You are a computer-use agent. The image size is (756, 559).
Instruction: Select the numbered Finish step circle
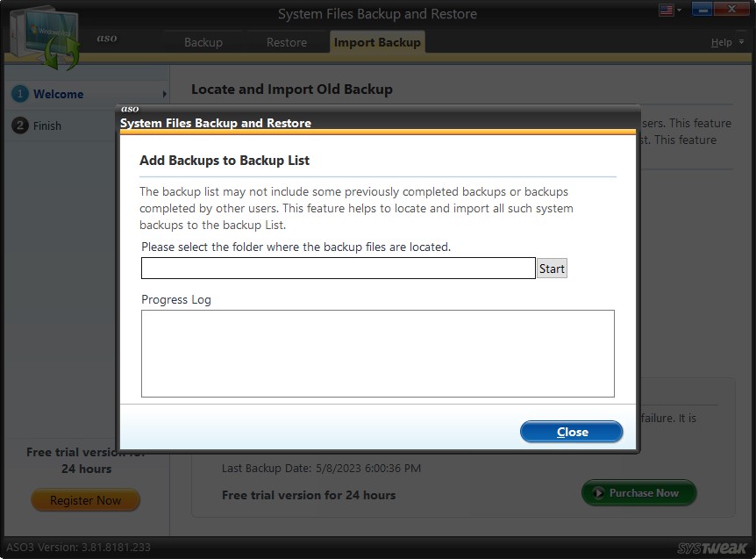coord(18,125)
